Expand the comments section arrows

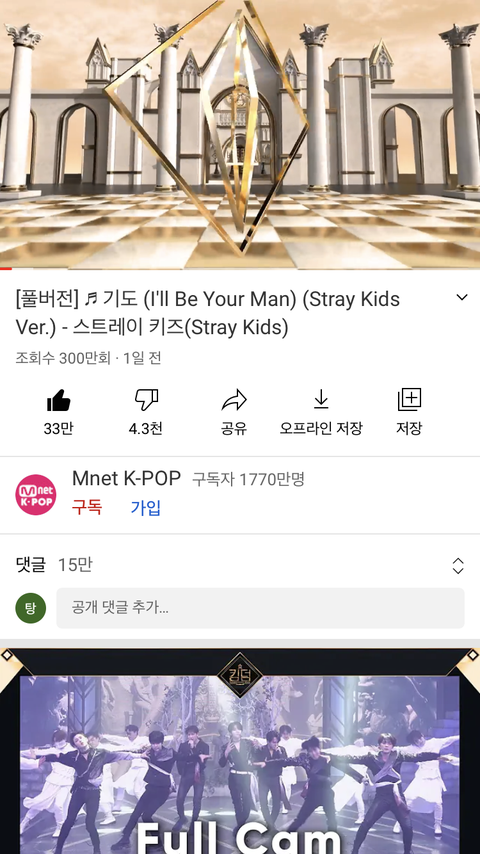(458, 566)
